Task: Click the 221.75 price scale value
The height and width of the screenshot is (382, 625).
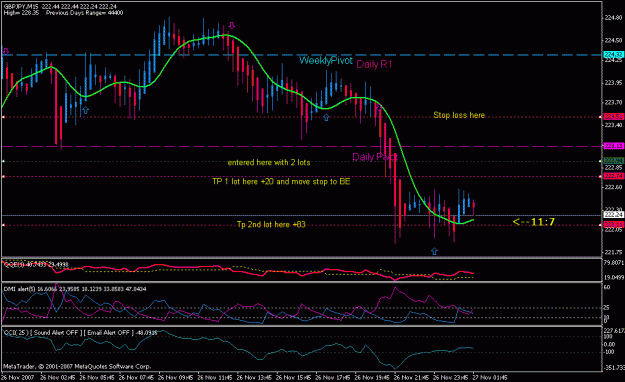Action: tap(613, 252)
